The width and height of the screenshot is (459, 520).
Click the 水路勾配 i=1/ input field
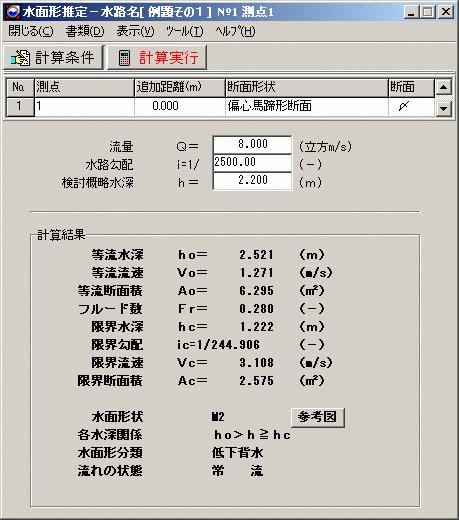point(252,163)
